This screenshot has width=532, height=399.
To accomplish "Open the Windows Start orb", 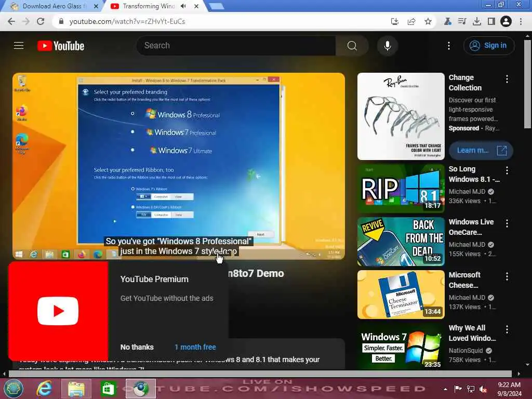I will point(13,389).
